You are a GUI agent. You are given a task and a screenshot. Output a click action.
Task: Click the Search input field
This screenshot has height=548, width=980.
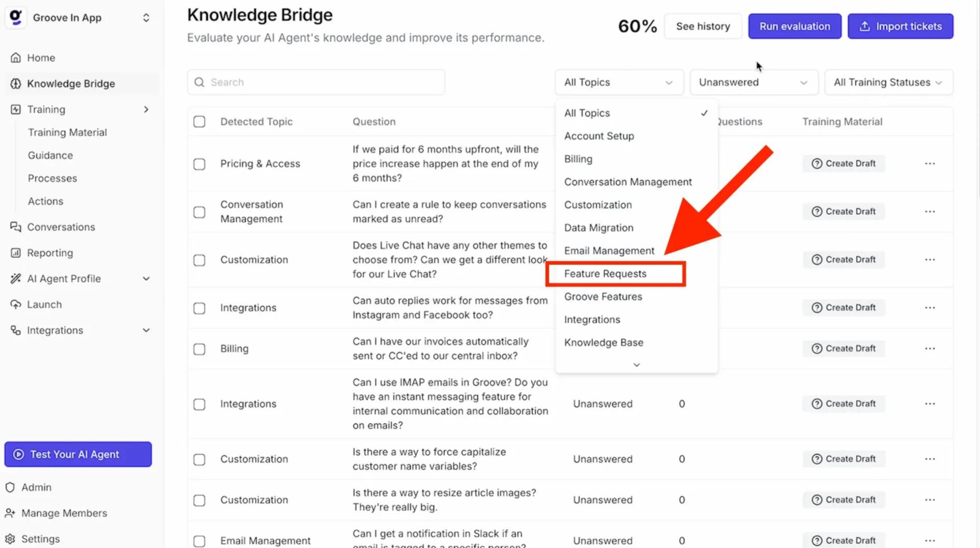[x=316, y=82]
